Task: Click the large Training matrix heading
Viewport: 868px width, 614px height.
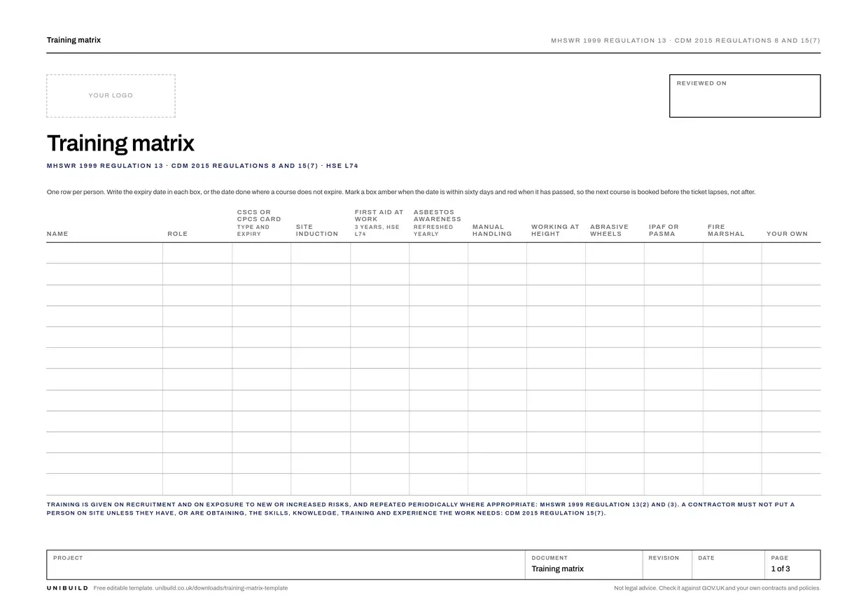Action: coord(120,143)
